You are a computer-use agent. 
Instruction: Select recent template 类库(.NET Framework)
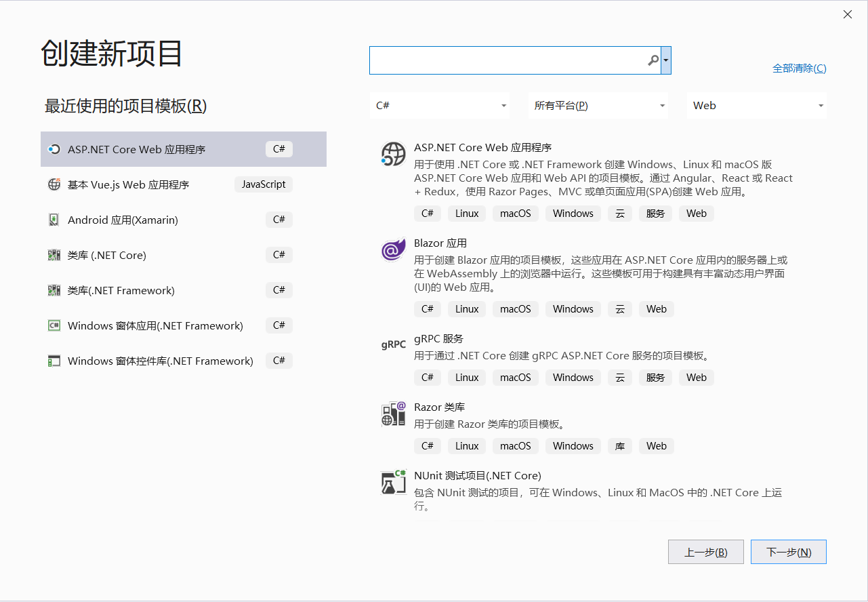click(184, 290)
